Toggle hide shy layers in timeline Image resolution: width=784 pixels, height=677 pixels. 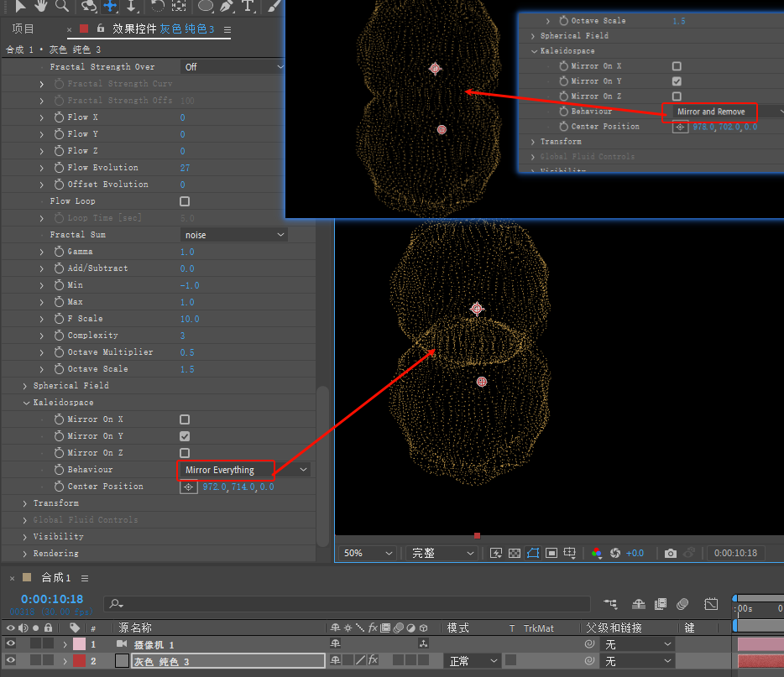click(639, 604)
